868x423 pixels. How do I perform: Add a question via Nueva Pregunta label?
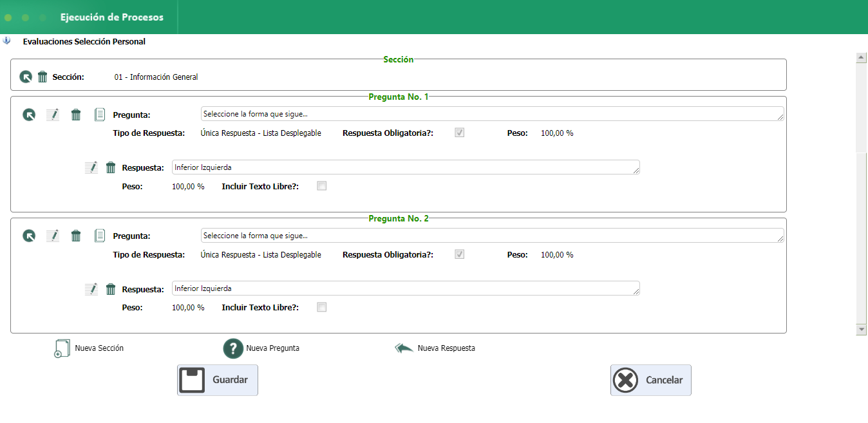(272, 348)
